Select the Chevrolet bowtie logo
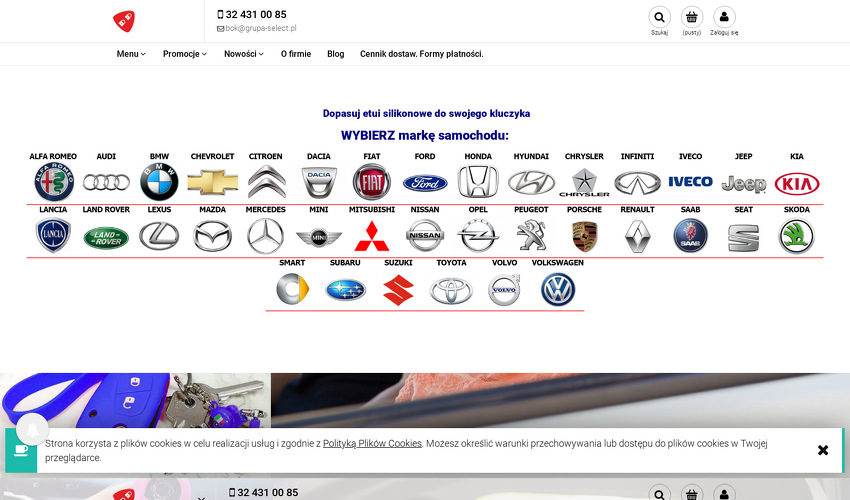Image resolution: width=850 pixels, height=500 pixels. point(212,182)
